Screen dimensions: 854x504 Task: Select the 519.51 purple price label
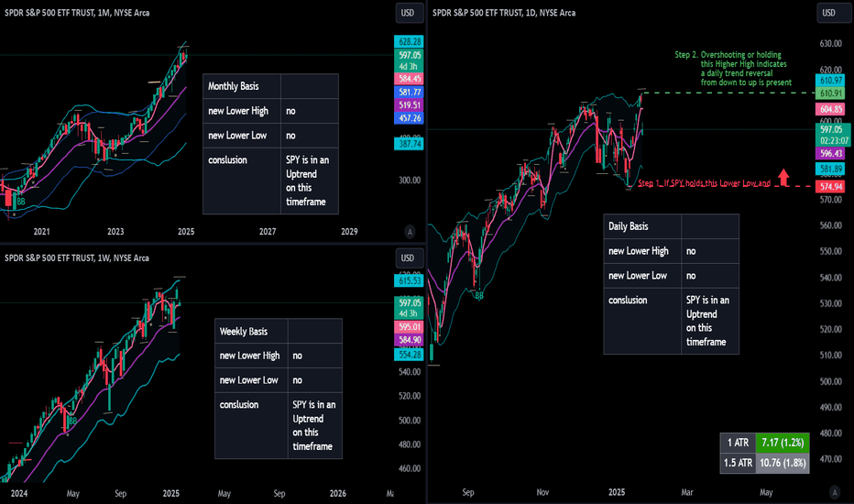pos(409,105)
